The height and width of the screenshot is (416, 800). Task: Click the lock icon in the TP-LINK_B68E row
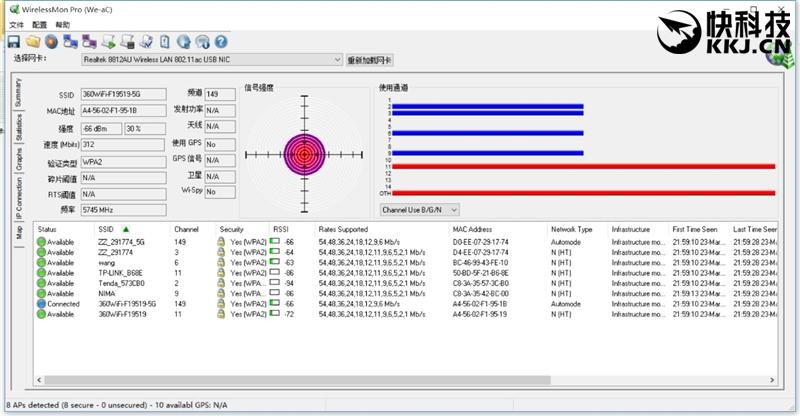click(221, 273)
